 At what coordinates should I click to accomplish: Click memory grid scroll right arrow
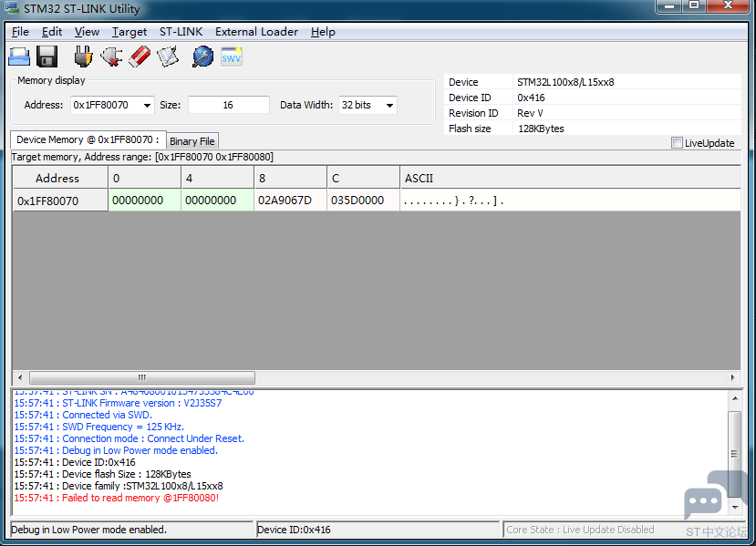[733, 377]
